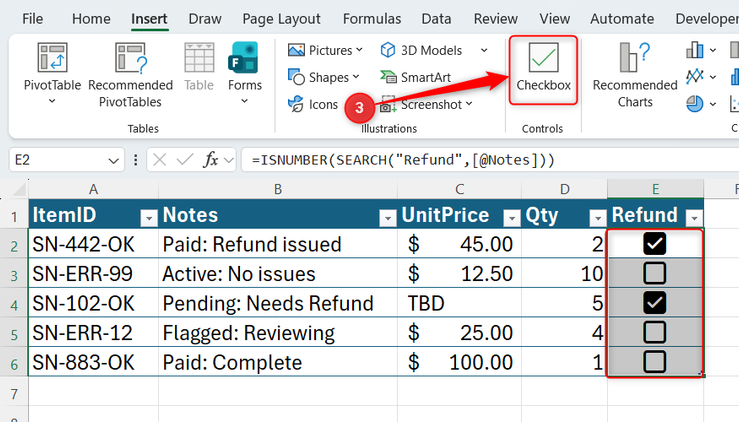Check the Refund checkbox for SN-883-OK
The image size is (739, 422).
pos(655,362)
